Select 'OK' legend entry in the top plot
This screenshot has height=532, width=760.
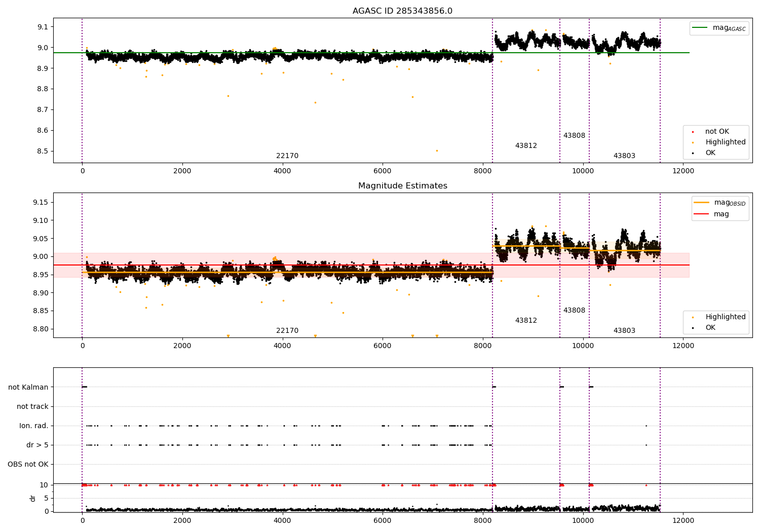point(710,153)
